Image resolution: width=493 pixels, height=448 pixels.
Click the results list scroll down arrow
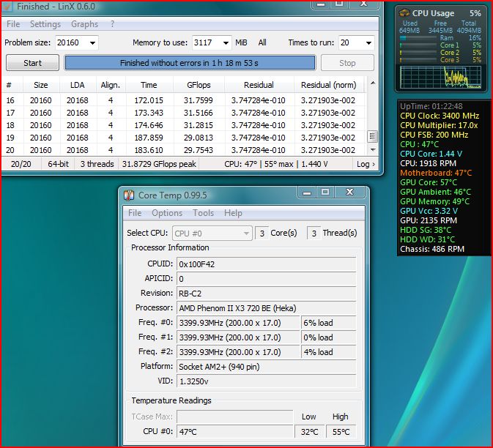[x=373, y=150]
